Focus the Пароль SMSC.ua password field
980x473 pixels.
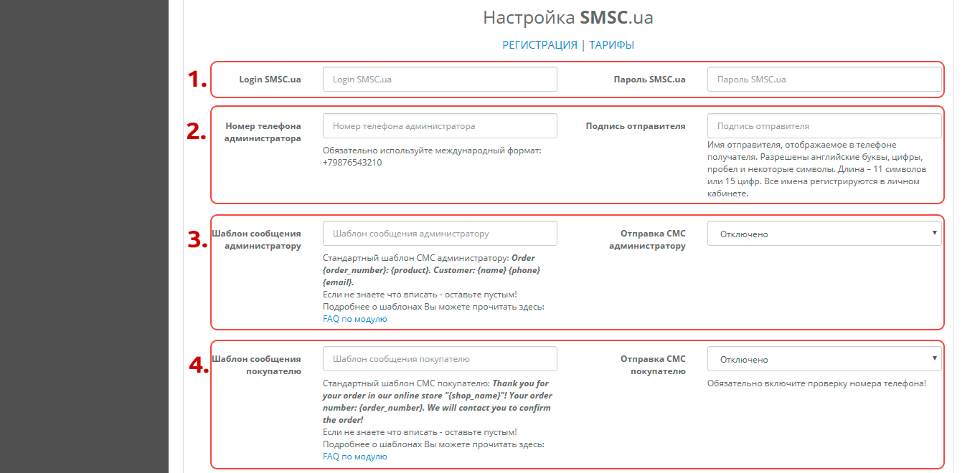coord(824,80)
